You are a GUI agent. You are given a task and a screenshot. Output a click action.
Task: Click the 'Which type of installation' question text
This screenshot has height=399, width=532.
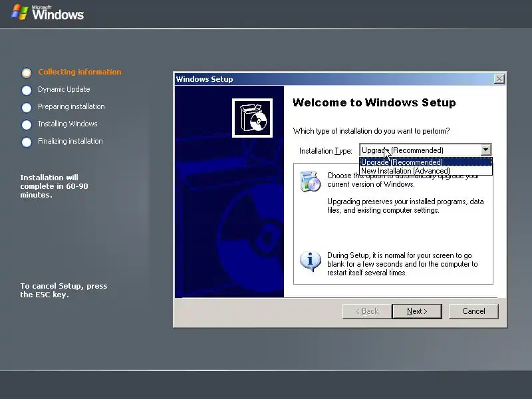coord(371,131)
